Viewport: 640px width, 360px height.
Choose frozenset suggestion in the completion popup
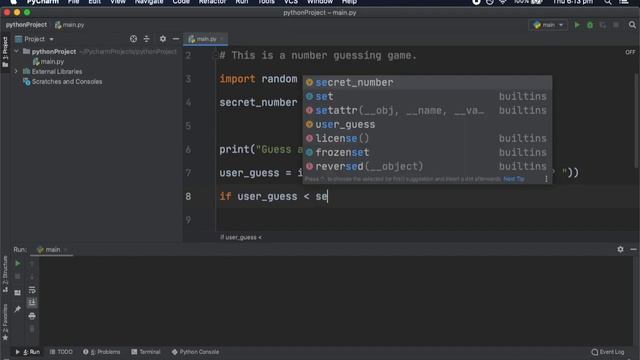(x=427, y=152)
